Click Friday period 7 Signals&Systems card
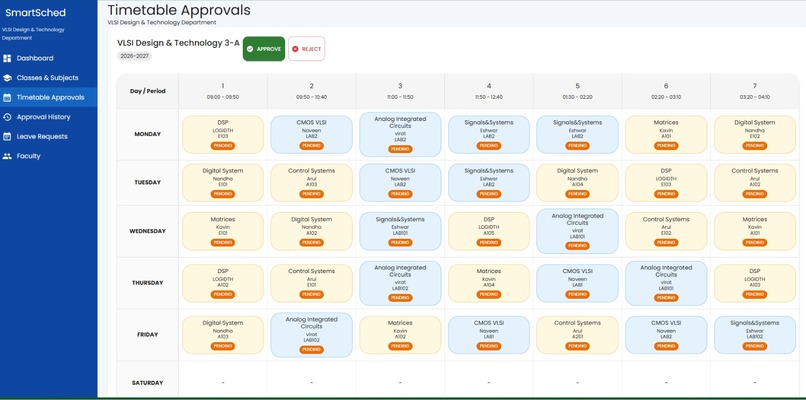806x400 pixels. (755, 335)
